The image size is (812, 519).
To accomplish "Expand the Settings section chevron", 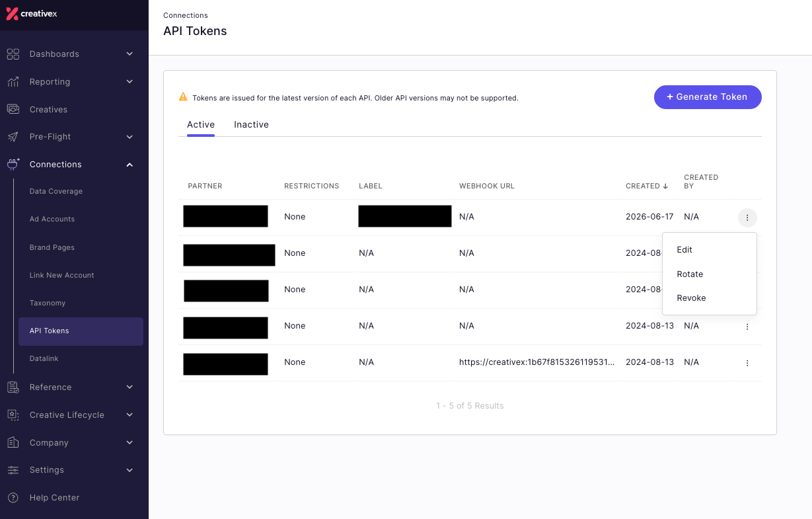I will coord(129,470).
